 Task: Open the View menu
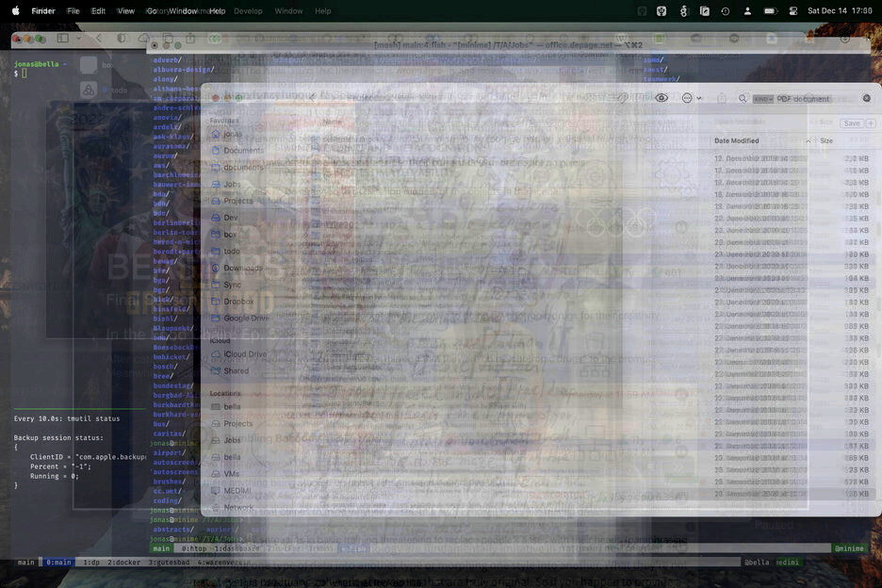(x=126, y=10)
